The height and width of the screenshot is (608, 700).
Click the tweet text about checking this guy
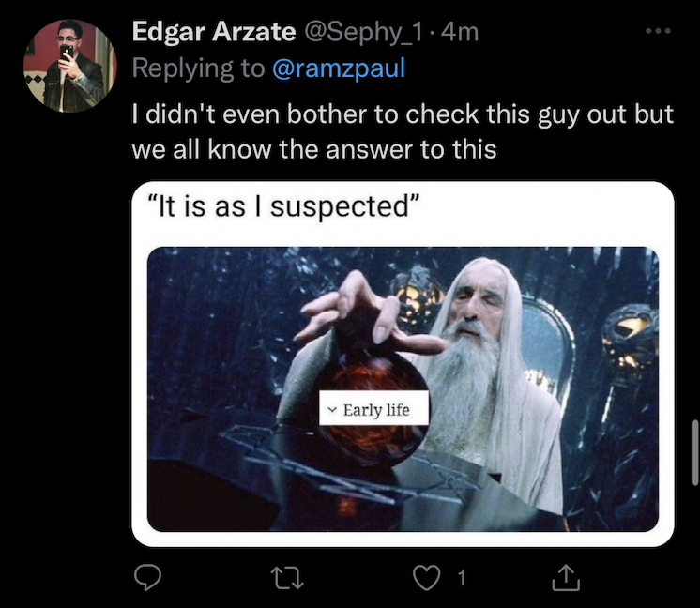pyautogui.click(x=403, y=131)
